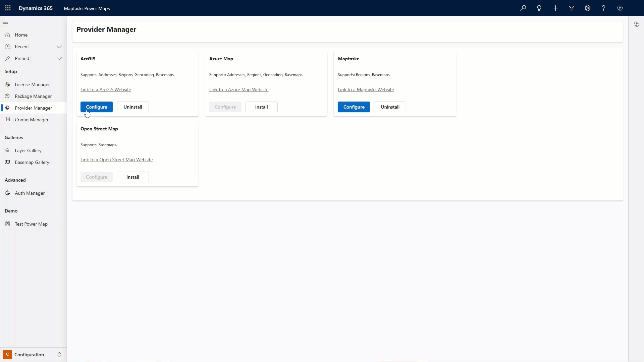This screenshot has height=362, width=644.
Task: Open the Dynamics 365 app launcher
Action: 8,8
